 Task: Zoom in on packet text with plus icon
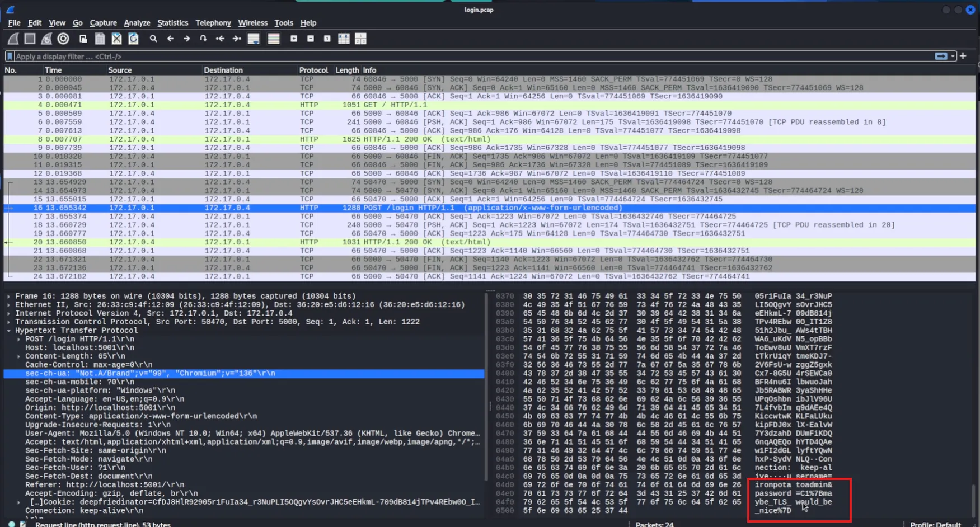pos(294,39)
